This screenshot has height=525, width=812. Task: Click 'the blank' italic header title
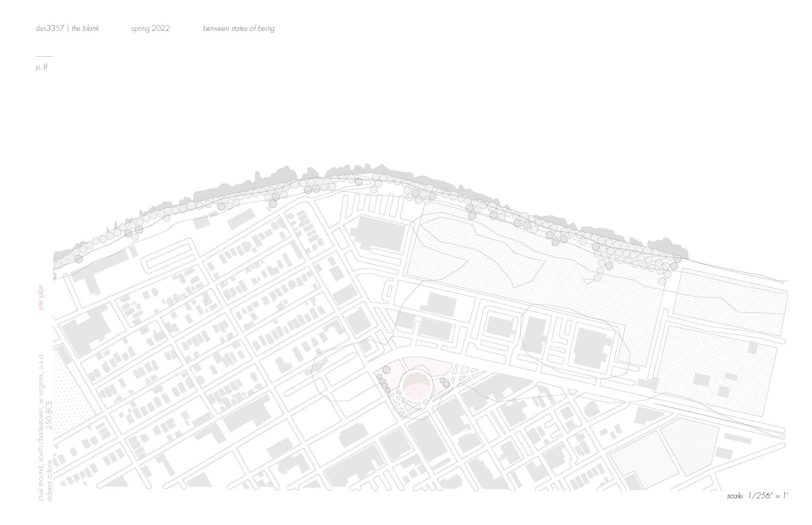tap(85, 28)
